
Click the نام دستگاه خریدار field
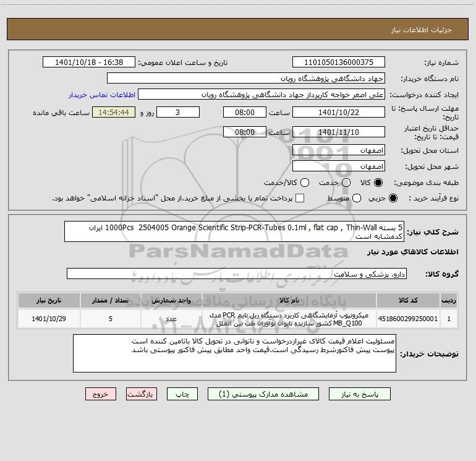pos(246,79)
